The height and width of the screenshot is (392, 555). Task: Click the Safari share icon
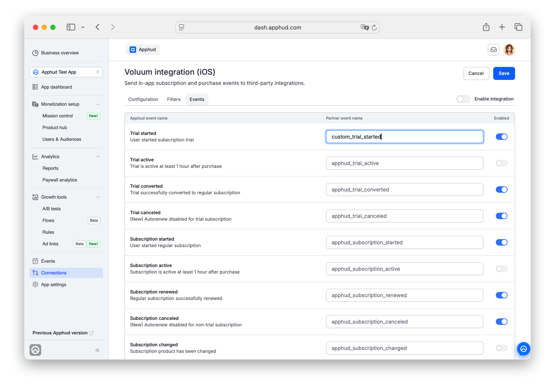tap(486, 27)
